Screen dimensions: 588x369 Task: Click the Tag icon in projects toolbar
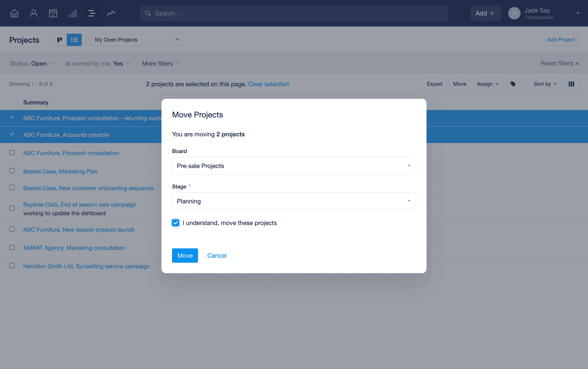click(512, 84)
